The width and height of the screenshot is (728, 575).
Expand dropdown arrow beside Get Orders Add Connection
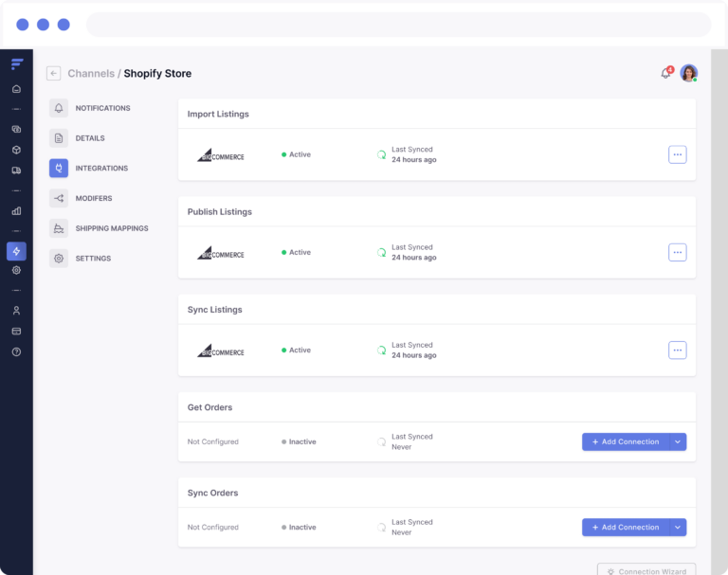click(x=678, y=442)
